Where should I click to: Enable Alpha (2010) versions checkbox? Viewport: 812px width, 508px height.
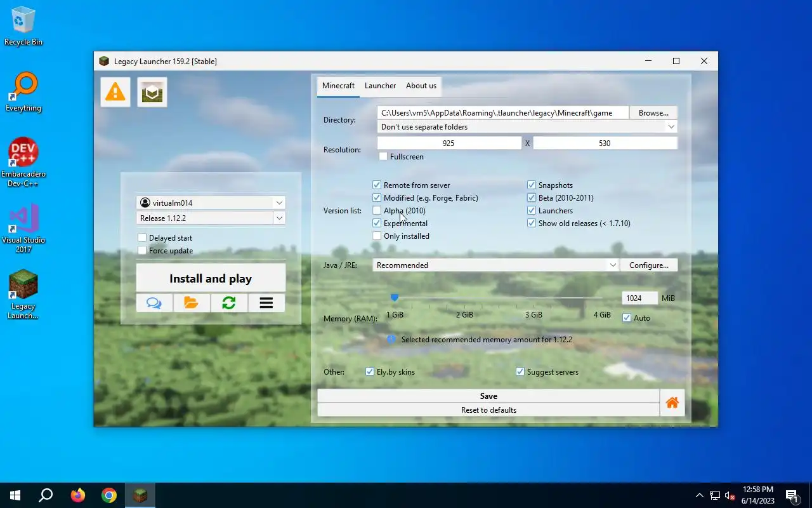click(377, 210)
